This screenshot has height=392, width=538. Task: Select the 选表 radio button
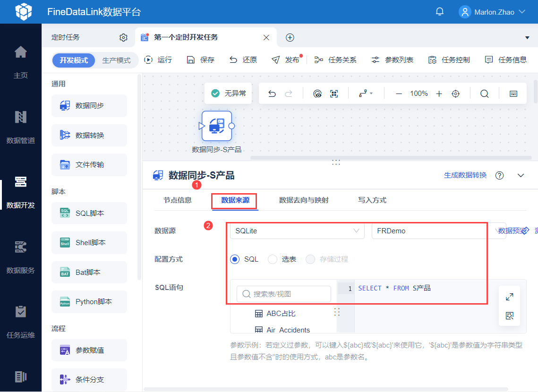click(x=273, y=259)
